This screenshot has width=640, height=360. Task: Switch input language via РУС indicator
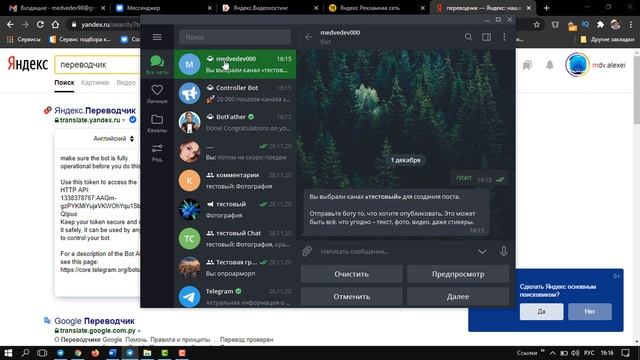pos(589,353)
